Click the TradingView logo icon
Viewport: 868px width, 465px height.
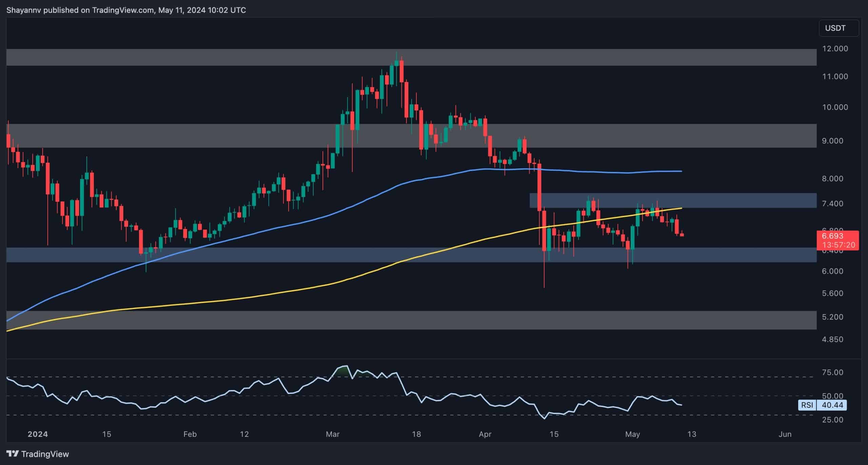(x=13, y=453)
